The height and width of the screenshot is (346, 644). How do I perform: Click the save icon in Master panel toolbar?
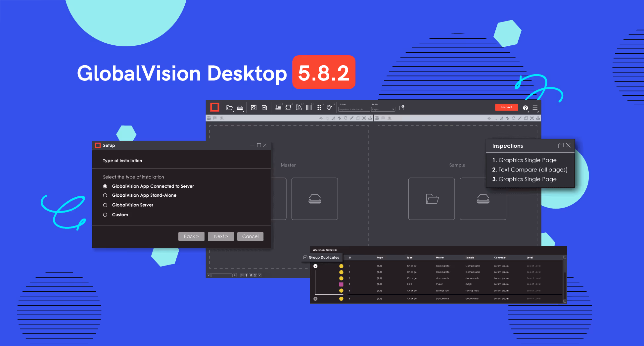[x=209, y=118]
